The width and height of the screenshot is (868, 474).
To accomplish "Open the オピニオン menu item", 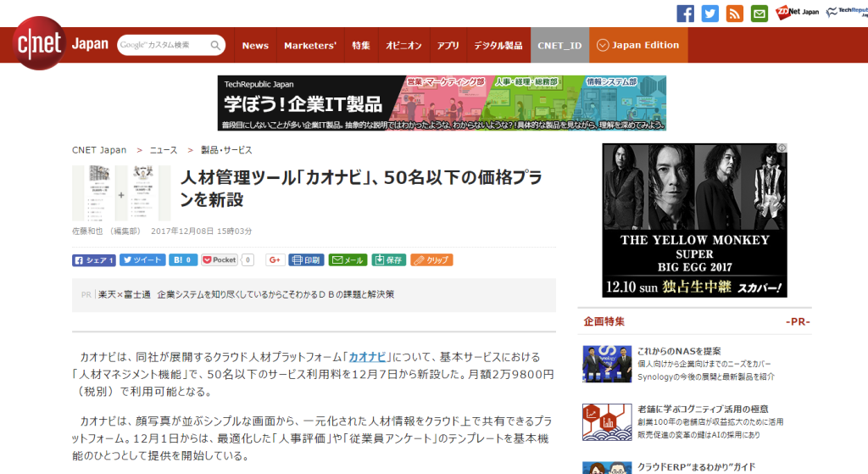I will click(x=403, y=46).
